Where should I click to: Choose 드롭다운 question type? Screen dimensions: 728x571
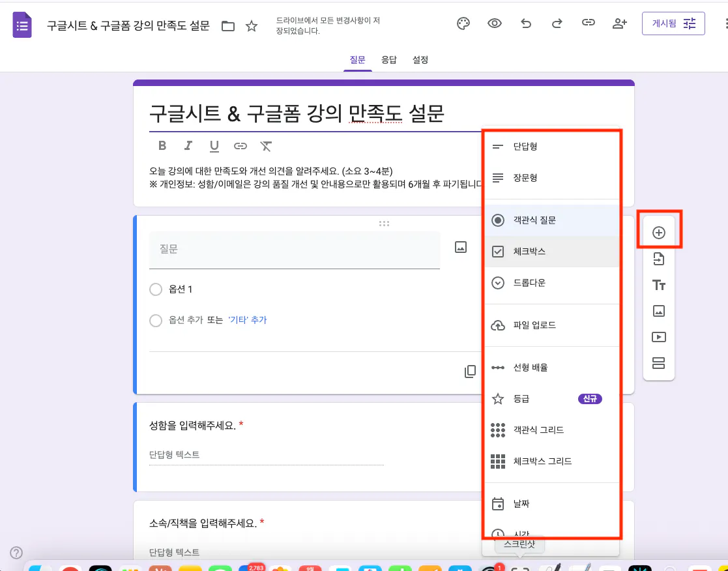point(552,283)
